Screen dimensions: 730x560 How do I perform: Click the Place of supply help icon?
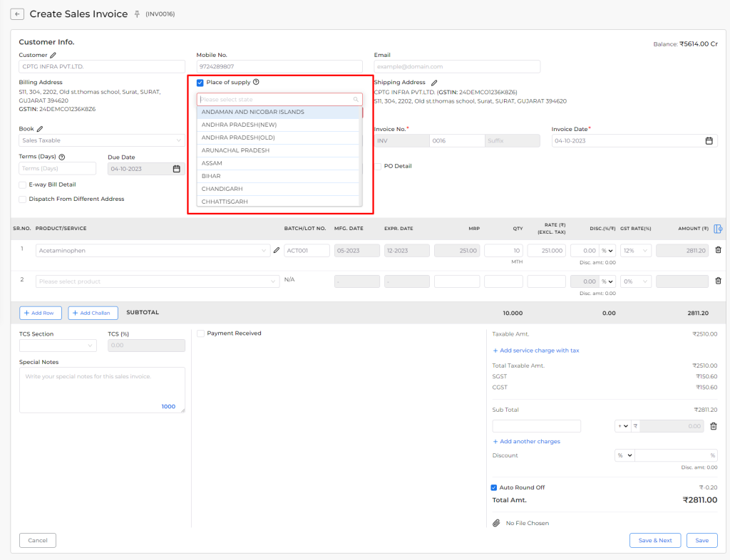pos(256,82)
